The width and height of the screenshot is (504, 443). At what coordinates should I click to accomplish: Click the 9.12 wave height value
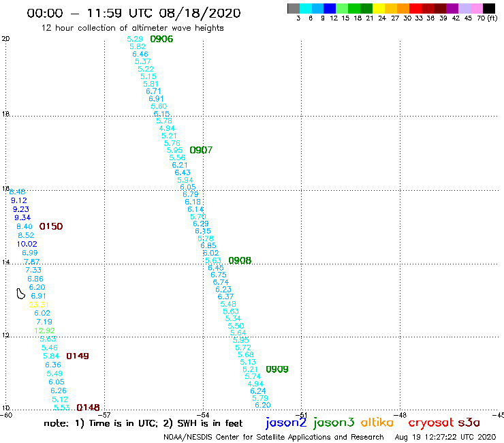pos(18,200)
